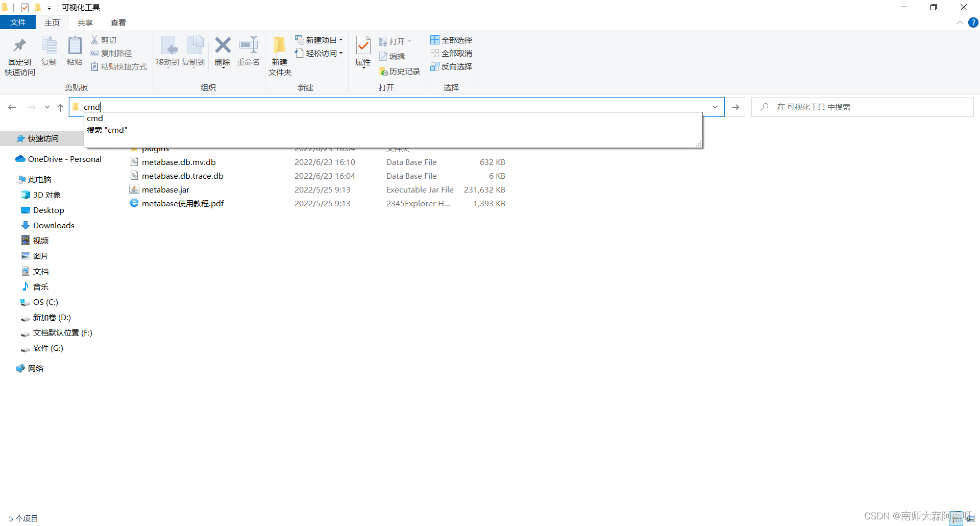Click the Paste (粘贴) clipboard icon
Image resolution: width=980 pixels, height=526 pixels.
pos(75,45)
